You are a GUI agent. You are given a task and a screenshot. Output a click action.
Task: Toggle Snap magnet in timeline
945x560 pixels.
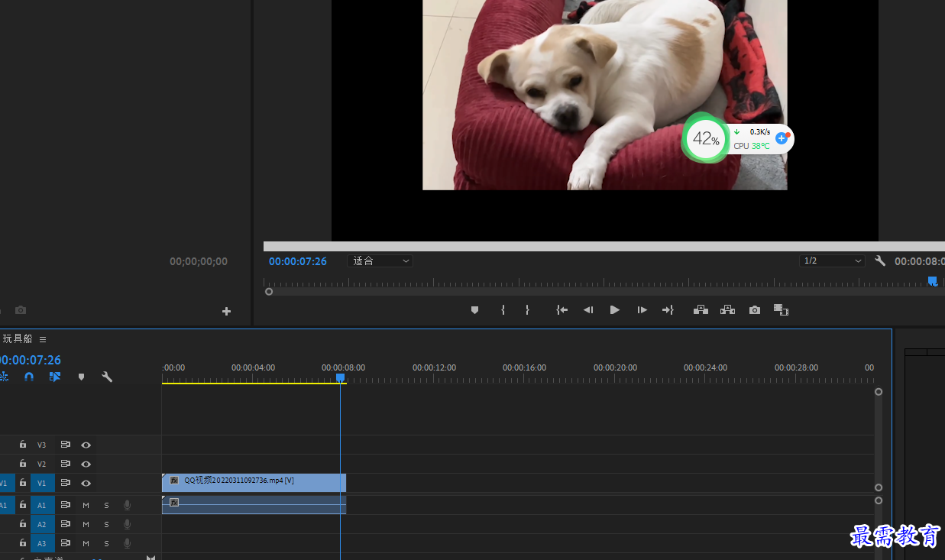[29, 377]
